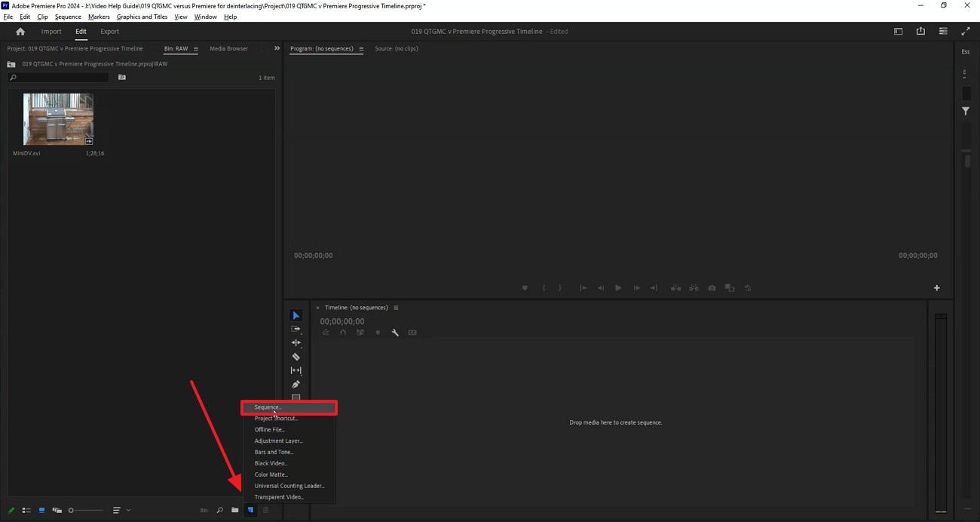Open the File menu
The image size is (980, 522).
[x=8, y=17]
